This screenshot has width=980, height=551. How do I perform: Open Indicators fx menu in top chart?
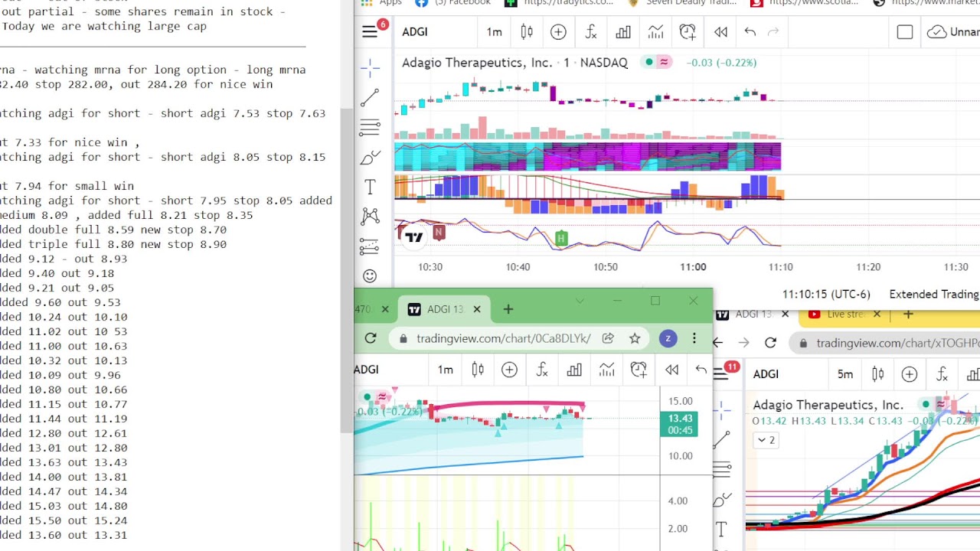click(x=590, y=31)
